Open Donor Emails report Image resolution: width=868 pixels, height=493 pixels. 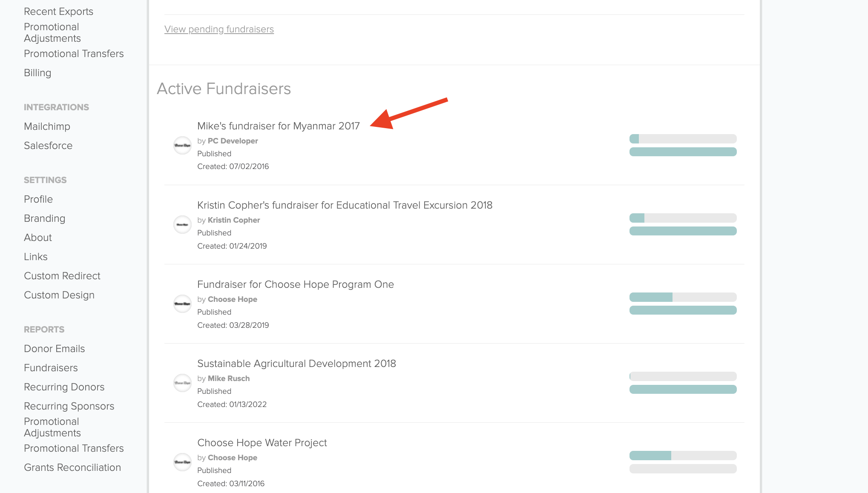click(55, 349)
